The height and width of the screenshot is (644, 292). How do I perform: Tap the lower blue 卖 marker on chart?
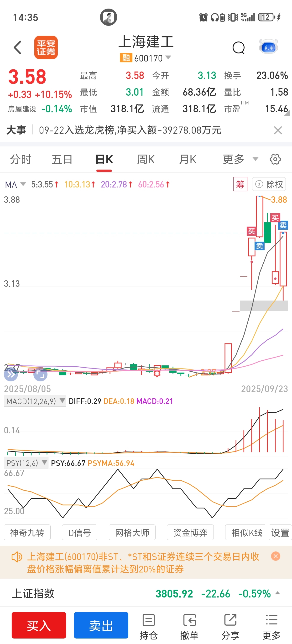pos(260,246)
